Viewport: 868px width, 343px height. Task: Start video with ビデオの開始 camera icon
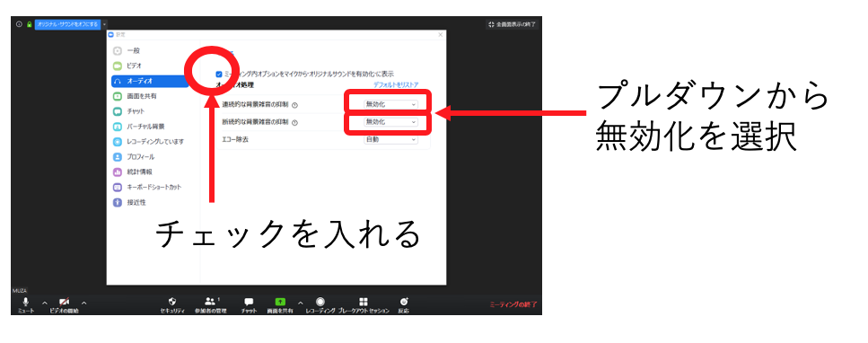[65, 302]
